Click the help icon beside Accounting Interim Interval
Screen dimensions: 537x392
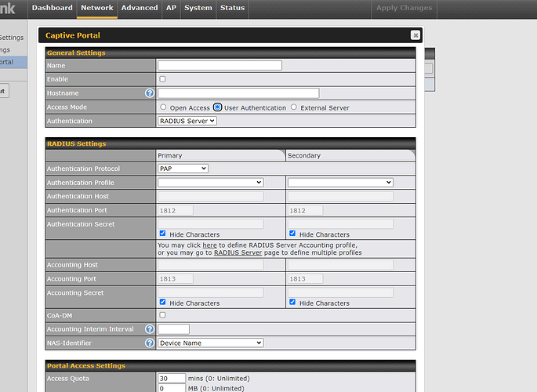pos(149,329)
